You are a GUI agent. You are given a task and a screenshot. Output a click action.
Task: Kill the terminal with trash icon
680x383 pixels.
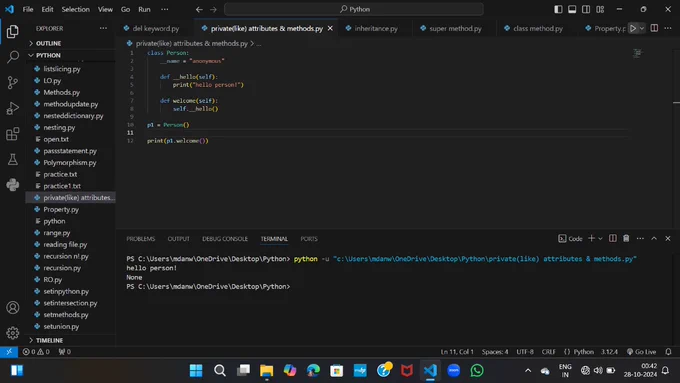(x=626, y=238)
